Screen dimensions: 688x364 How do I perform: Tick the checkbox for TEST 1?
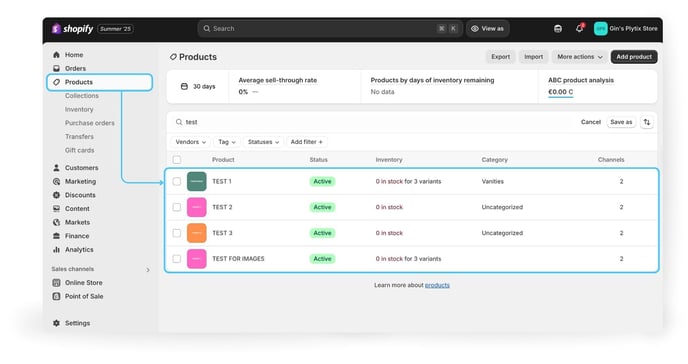click(177, 181)
